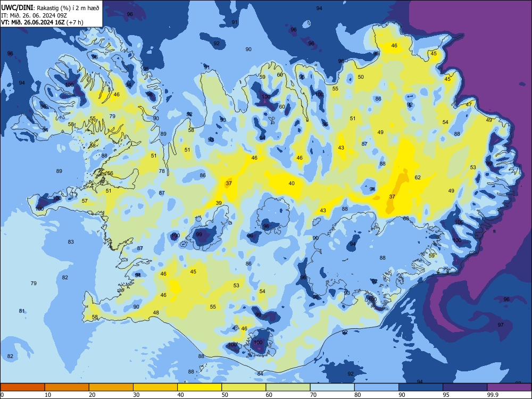Click the legend scale label '60'
This screenshot has width=532, height=399.
click(x=269, y=395)
